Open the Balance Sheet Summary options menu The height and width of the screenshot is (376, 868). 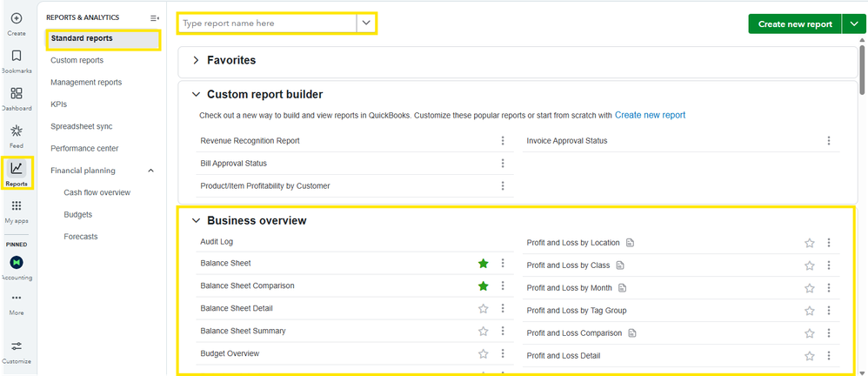tap(503, 331)
